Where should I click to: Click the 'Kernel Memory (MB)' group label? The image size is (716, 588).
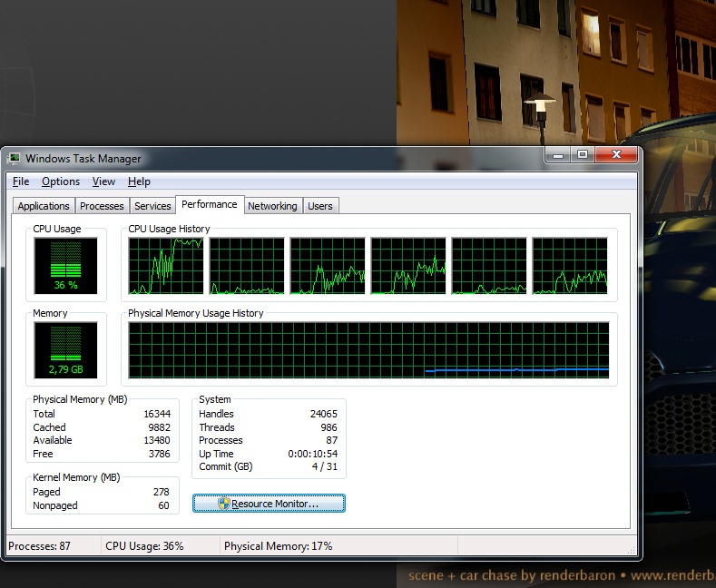point(76,477)
